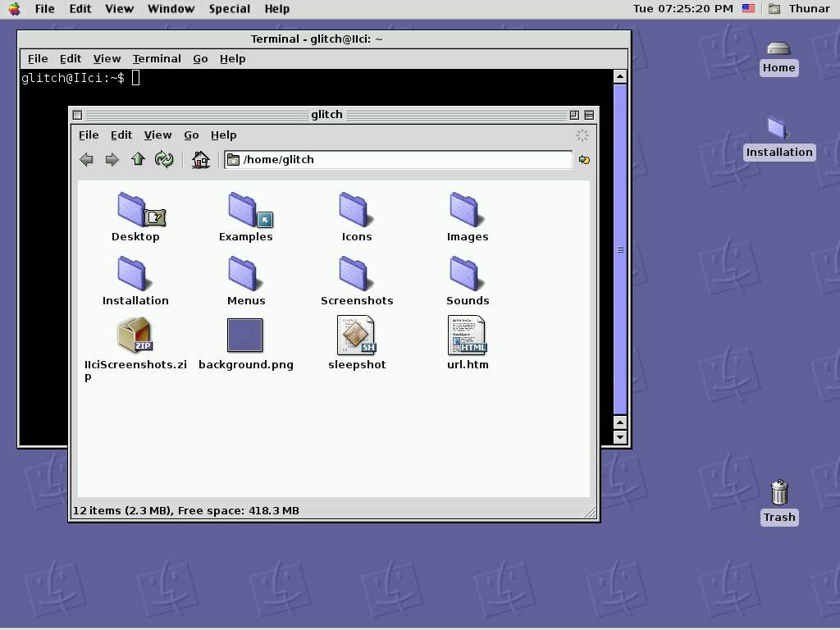840x630 pixels.
Task: Open the Special menu in top bar
Action: (230, 8)
